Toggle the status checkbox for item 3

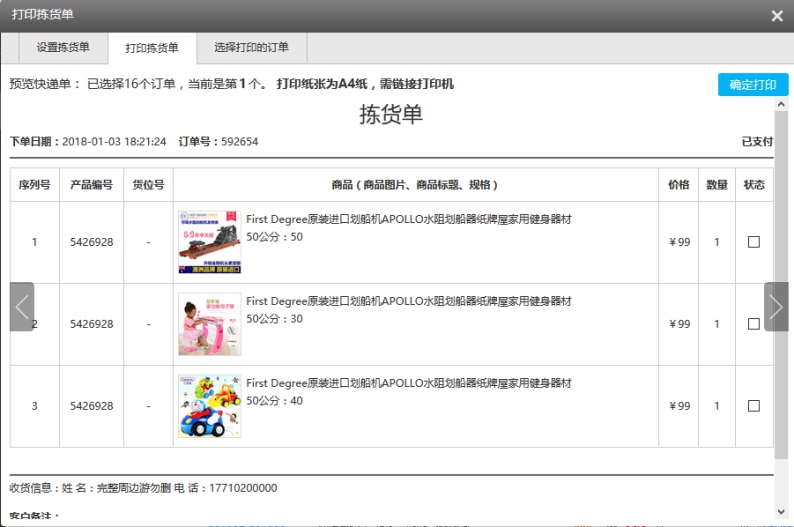click(x=754, y=406)
